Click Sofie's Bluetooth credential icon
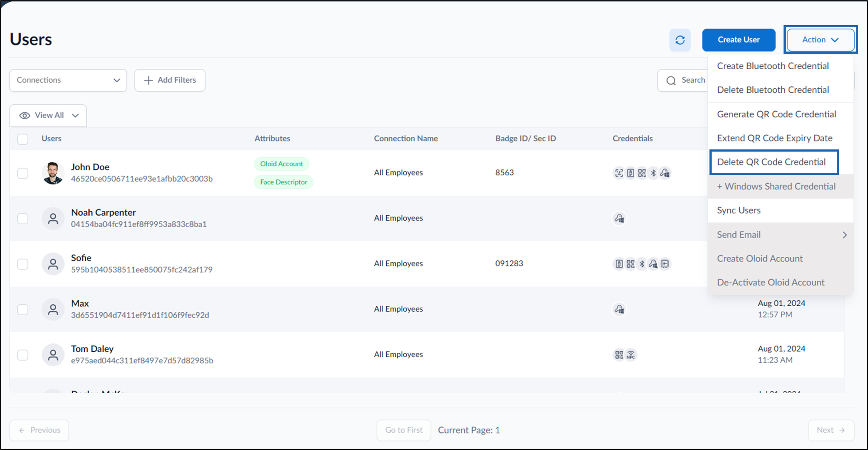This screenshot has width=868, height=450. (x=642, y=264)
